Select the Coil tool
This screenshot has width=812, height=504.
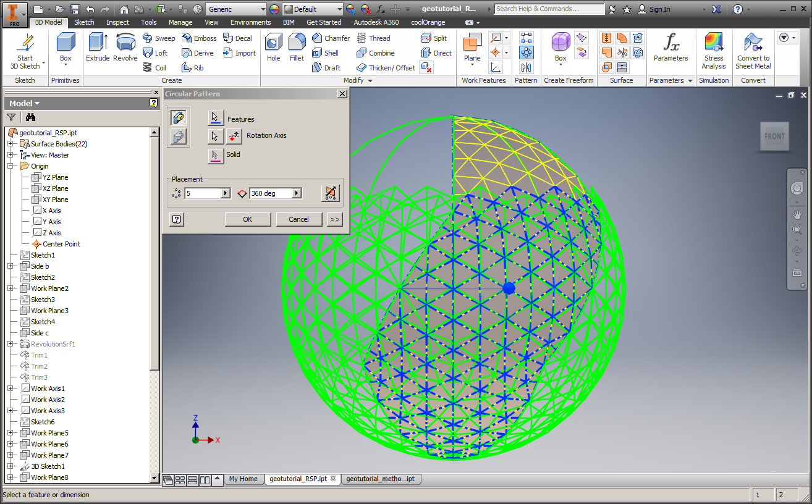click(x=154, y=68)
